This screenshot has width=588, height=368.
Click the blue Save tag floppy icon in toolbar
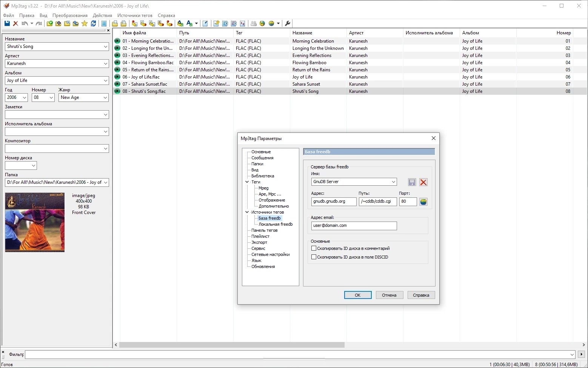point(7,23)
